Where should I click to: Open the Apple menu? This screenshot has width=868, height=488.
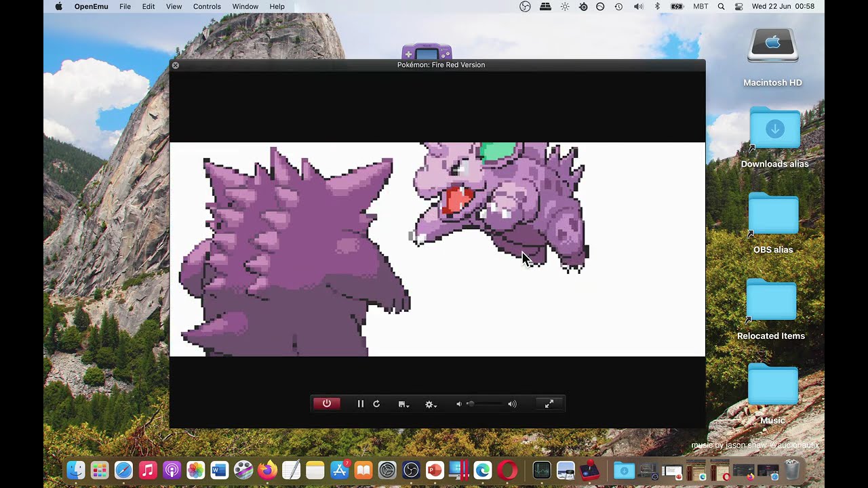58,6
